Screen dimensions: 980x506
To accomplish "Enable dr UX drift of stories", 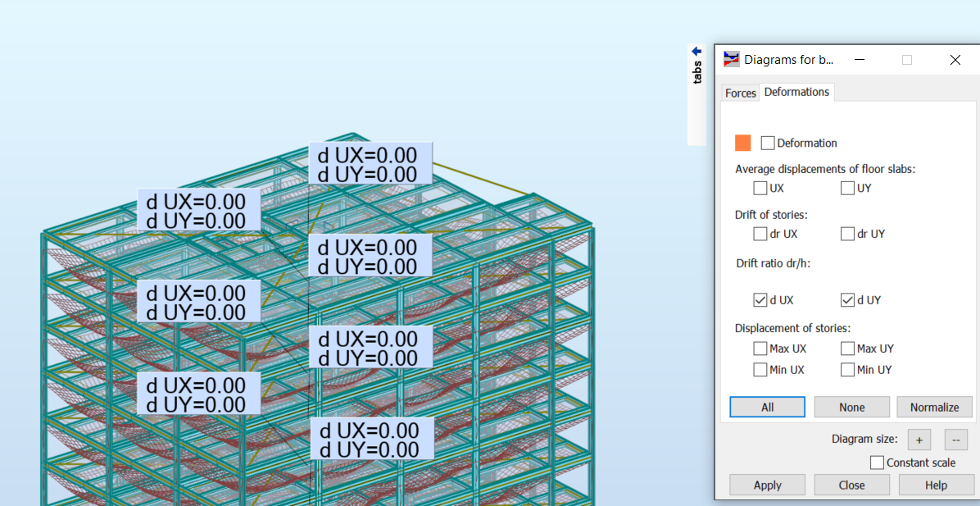I will pos(760,234).
